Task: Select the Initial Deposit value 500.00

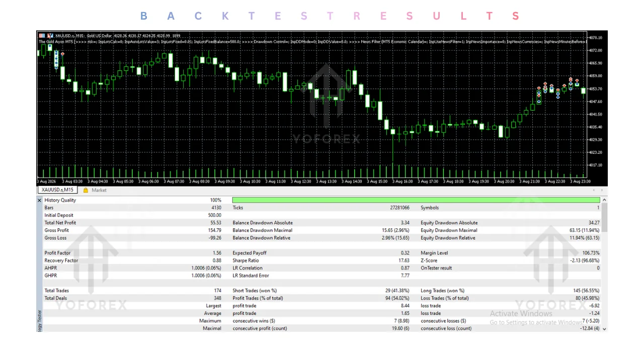Action: point(215,215)
